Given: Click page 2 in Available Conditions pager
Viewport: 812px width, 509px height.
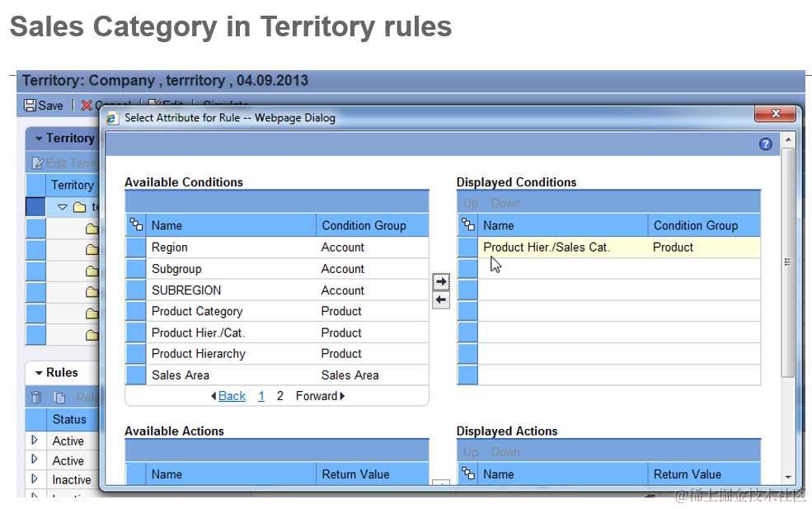Looking at the screenshot, I should tap(280, 396).
